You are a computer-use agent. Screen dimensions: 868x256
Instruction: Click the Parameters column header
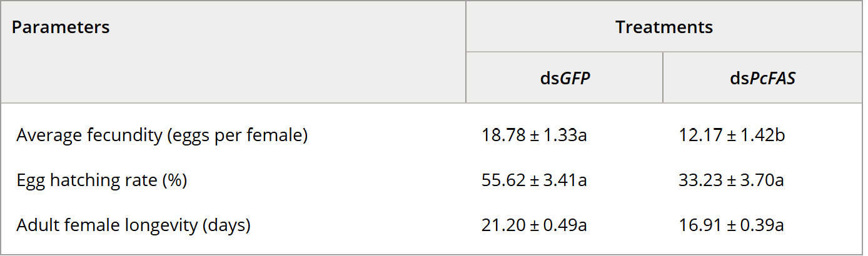pos(61,27)
